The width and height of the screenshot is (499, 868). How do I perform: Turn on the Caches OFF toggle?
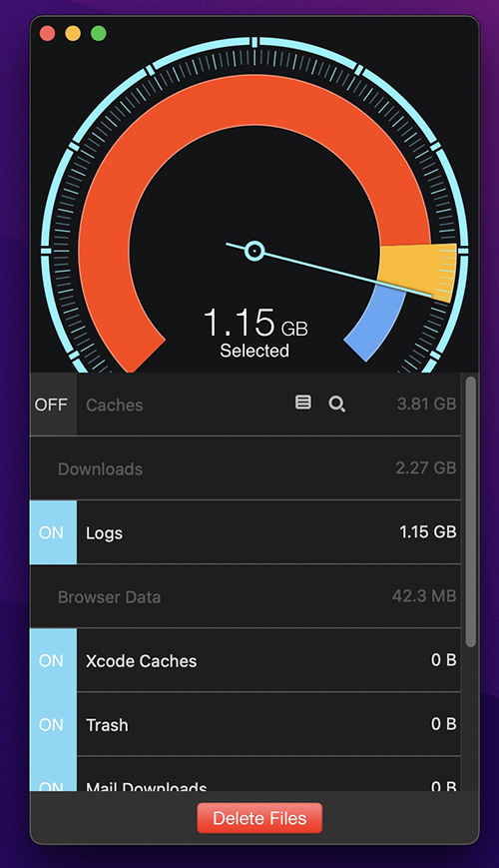[x=53, y=405]
